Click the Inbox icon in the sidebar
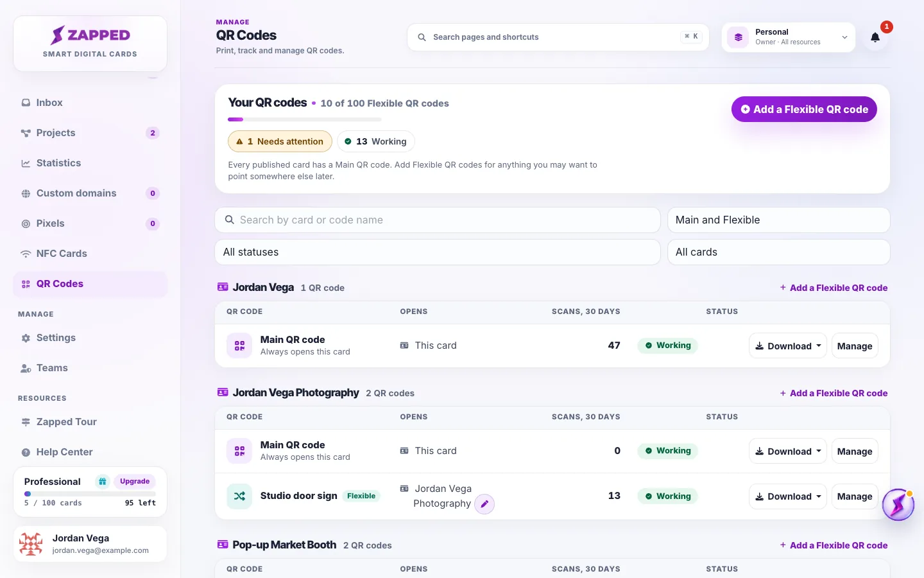This screenshot has width=924, height=578. pyautogui.click(x=26, y=103)
